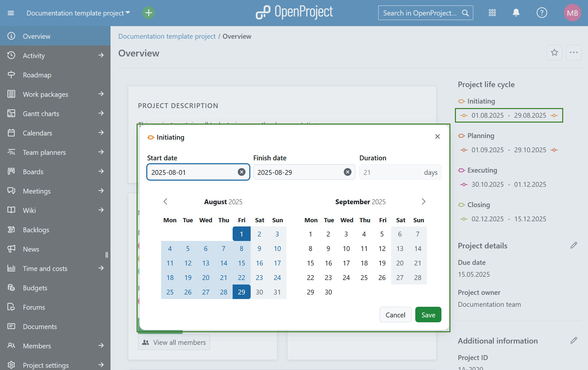
Task: Clear the Finish date field
Action: [347, 172]
